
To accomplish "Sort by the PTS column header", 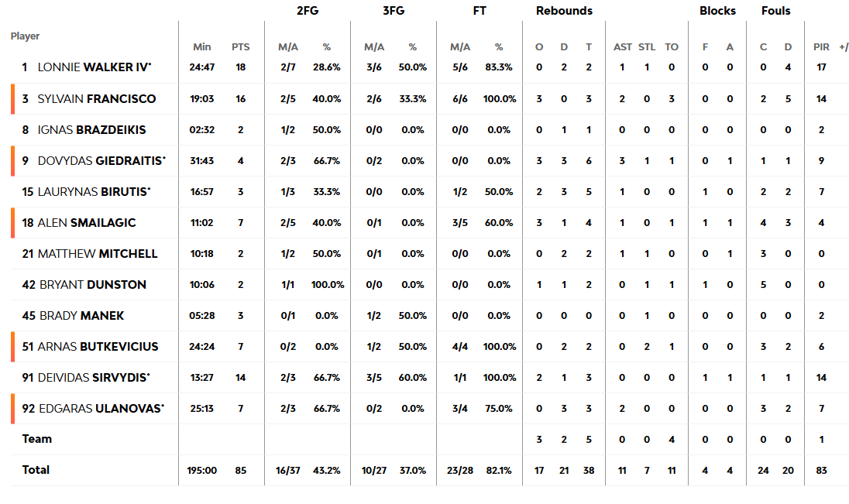I will coord(240,47).
